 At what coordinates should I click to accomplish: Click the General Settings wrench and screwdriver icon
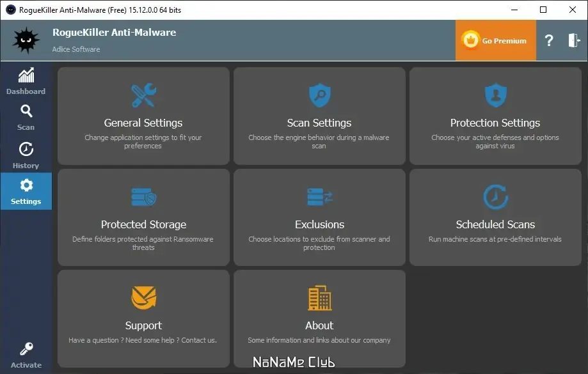point(143,95)
